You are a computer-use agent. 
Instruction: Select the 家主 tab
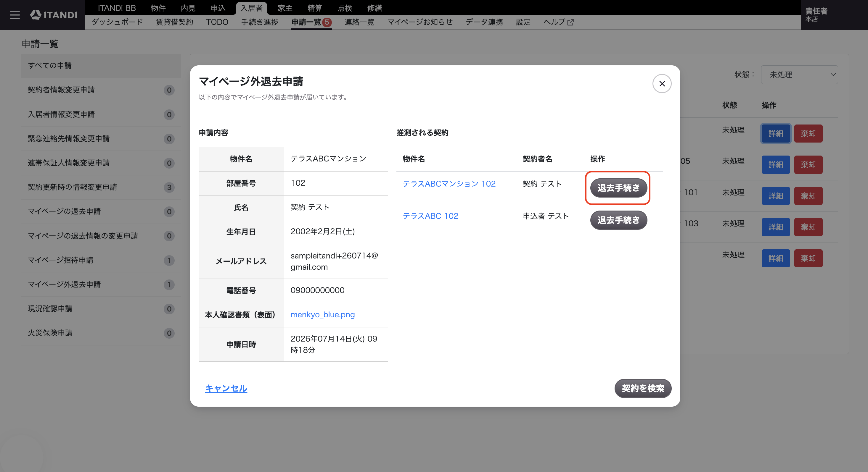coord(285,8)
